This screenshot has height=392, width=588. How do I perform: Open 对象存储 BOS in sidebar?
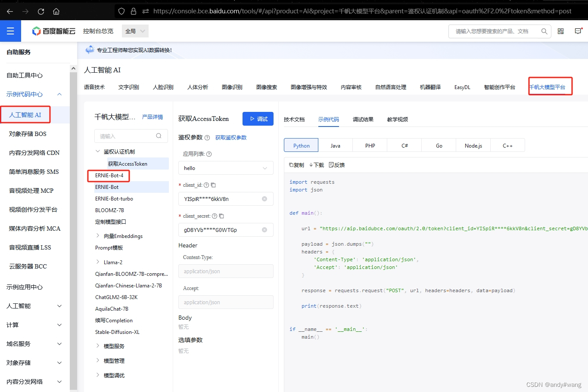click(x=28, y=134)
